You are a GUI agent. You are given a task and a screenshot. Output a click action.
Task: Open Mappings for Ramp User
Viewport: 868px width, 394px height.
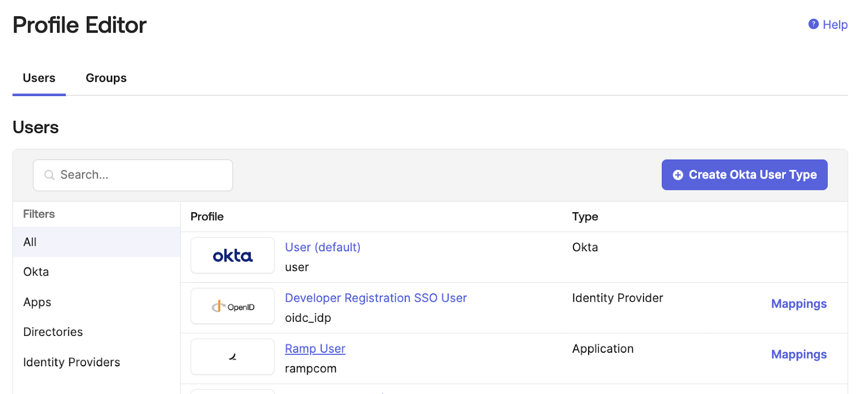[x=799, y=354]
